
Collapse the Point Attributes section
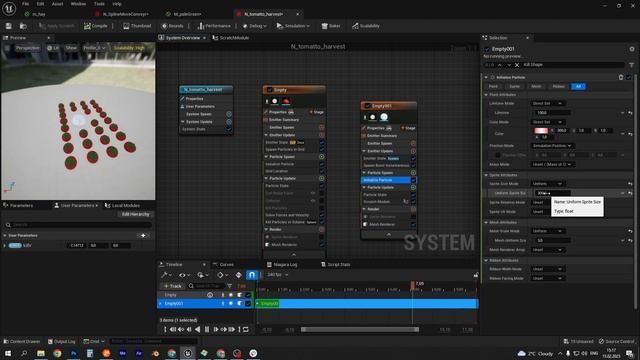click(486, 95)
